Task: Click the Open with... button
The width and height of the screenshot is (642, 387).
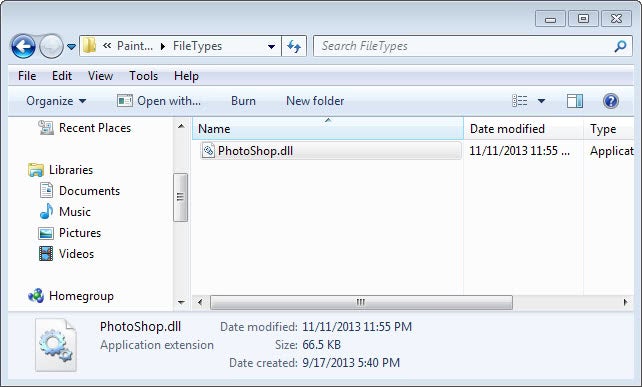Action: [159, 101]
